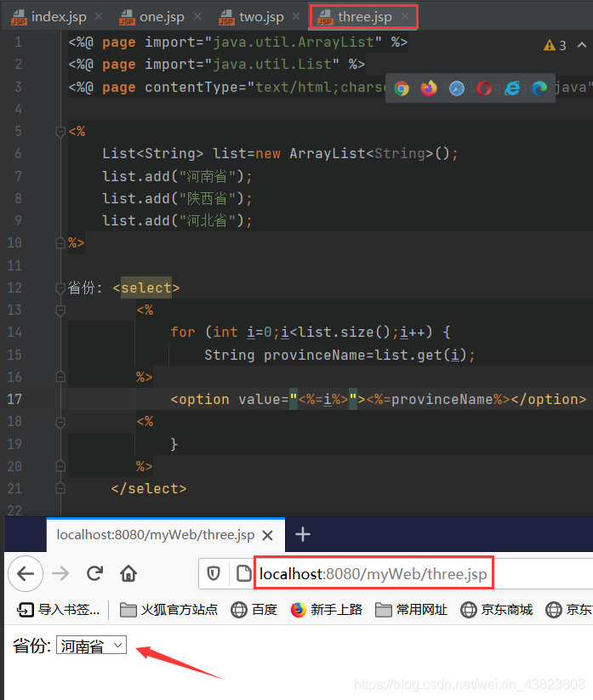The height and width of the screenshot is (700, 593).
Task: Open page in Safari browser icon
Action: pyautogui.click(x=456, y=88)
